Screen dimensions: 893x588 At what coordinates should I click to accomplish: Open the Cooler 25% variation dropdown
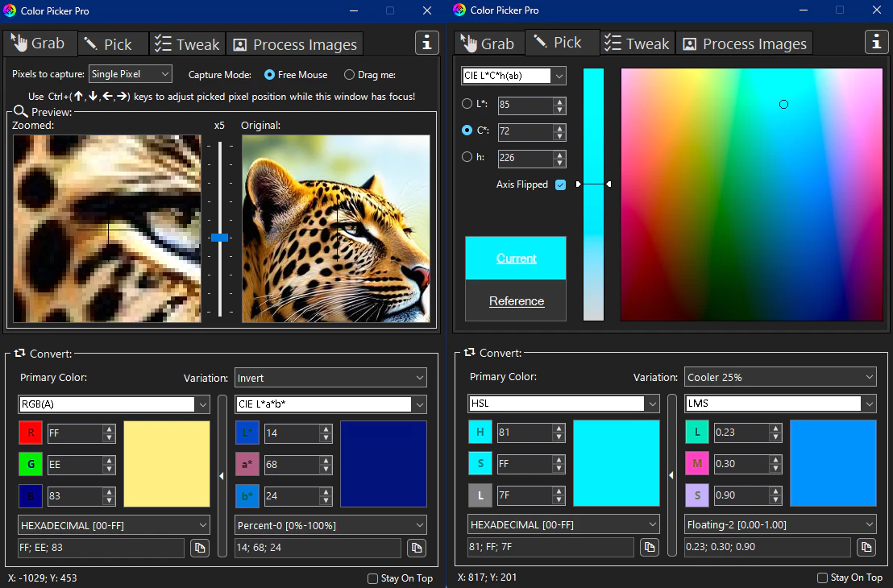coord(779,376)
